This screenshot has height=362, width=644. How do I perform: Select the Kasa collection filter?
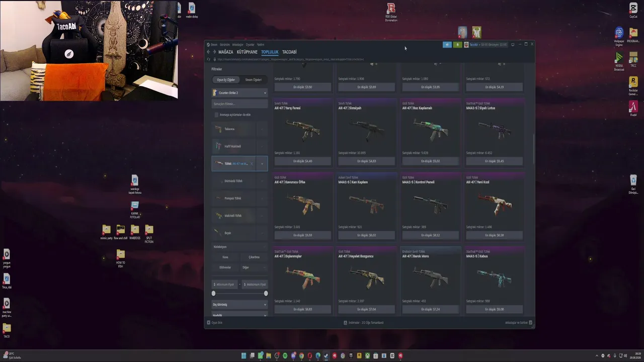[x=225, y=257]
